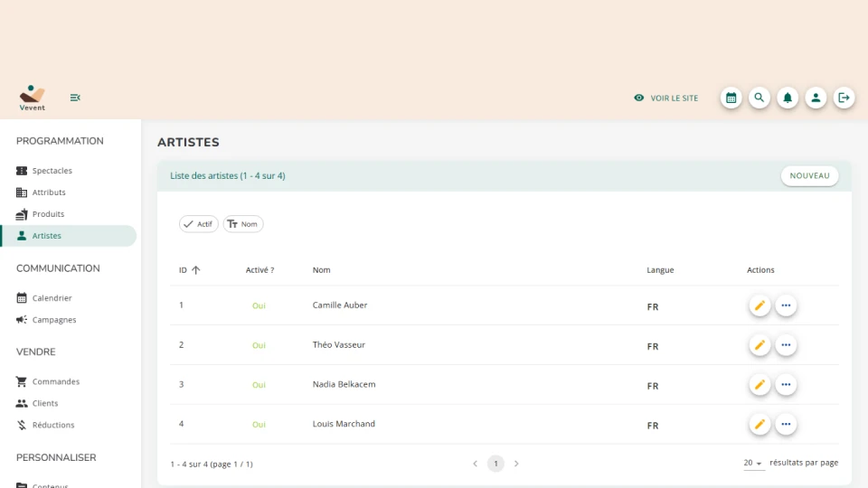This screenshot has height=488, width=868.
Task: Toggle the Actif filter chip
Action: tap(199, 224)
